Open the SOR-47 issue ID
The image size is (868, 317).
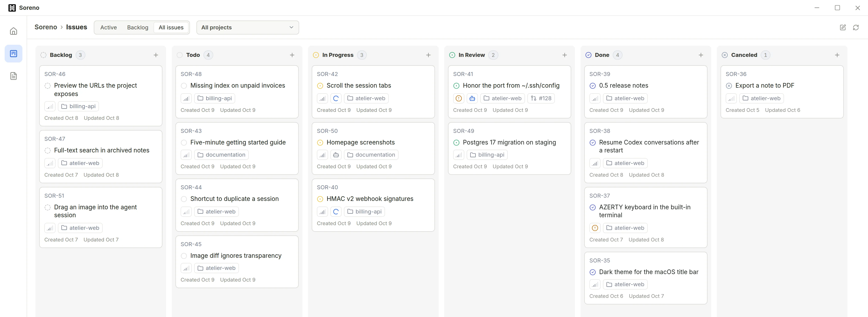click(55, 139)
